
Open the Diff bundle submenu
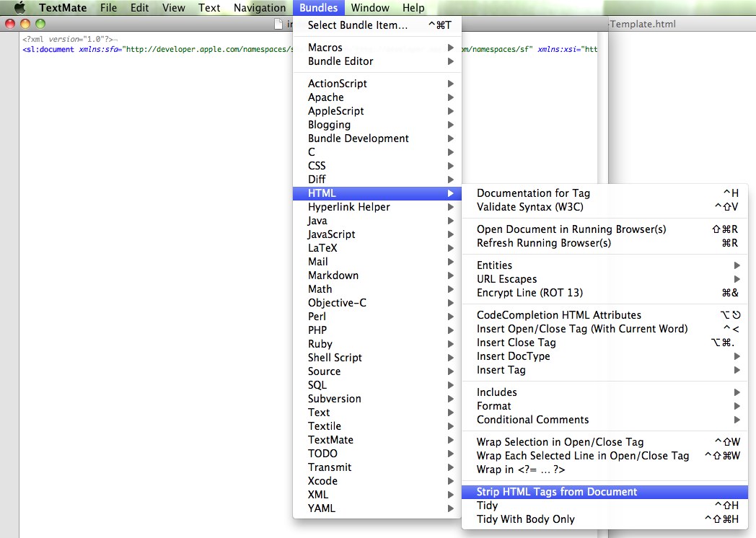point(377,180)
